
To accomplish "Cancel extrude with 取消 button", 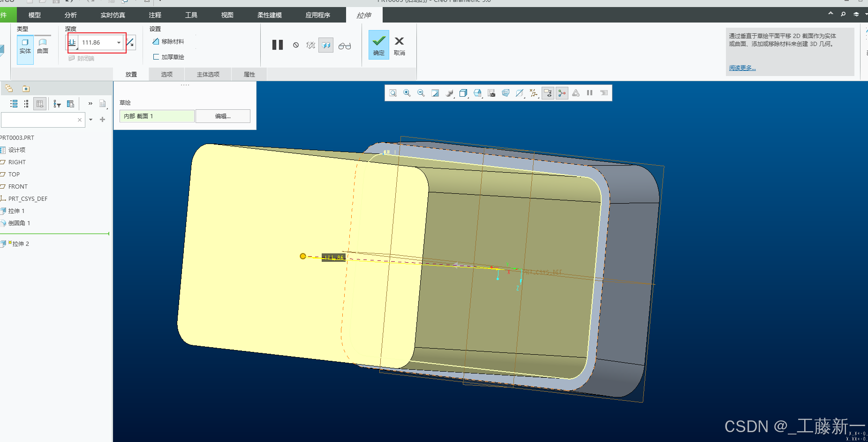I will pos(400,46).
